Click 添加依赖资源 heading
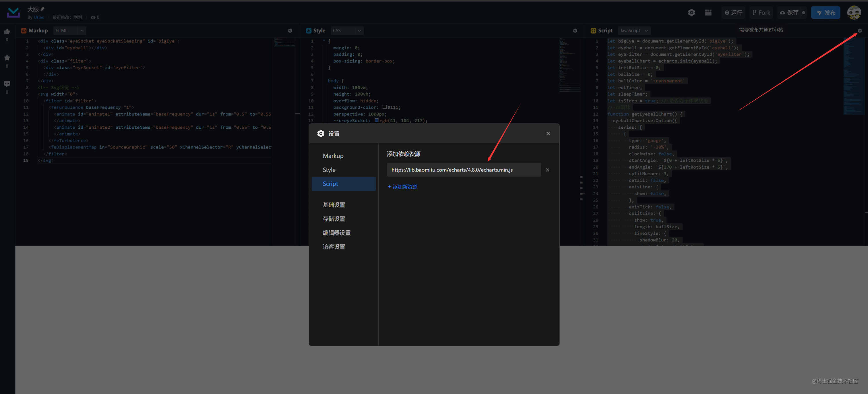This screenshot has height=394, width=868. point(404,154)
